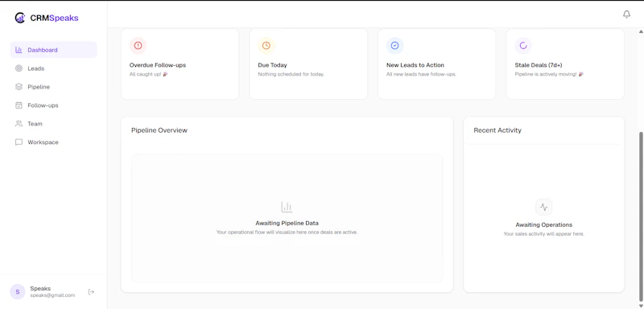Screen dimensions: 644x309
Task: Open the Overdue Follow-ups card
Action: (180, 64)
